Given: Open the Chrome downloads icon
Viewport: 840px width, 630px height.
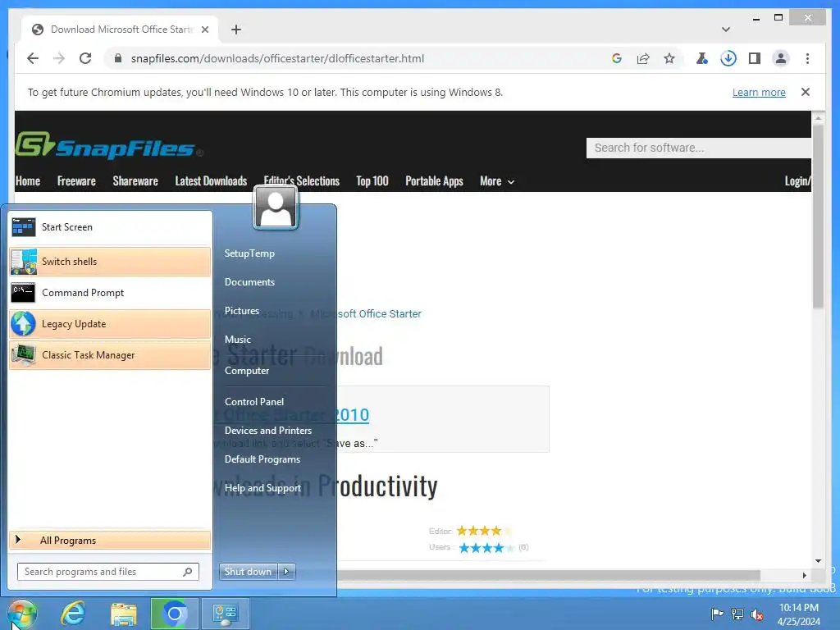Looking at the screenshot, I should coord(728,58).
